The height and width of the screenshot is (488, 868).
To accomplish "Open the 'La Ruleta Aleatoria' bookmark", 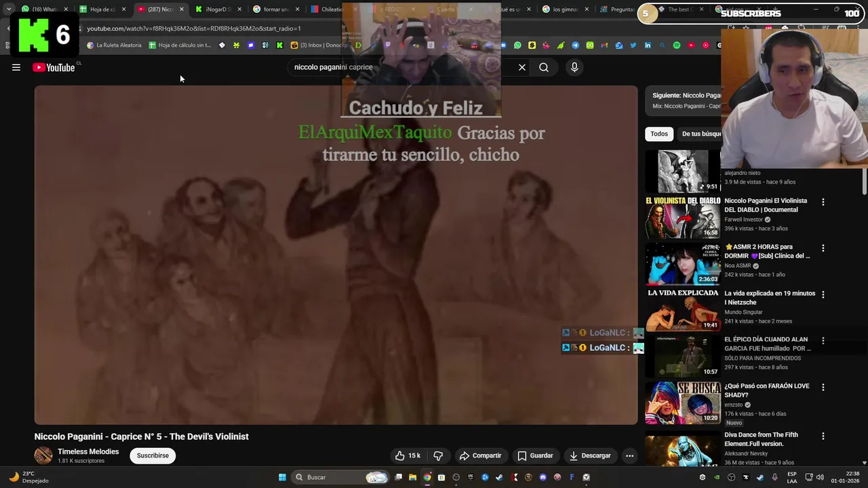I will (x=114, y=45).
